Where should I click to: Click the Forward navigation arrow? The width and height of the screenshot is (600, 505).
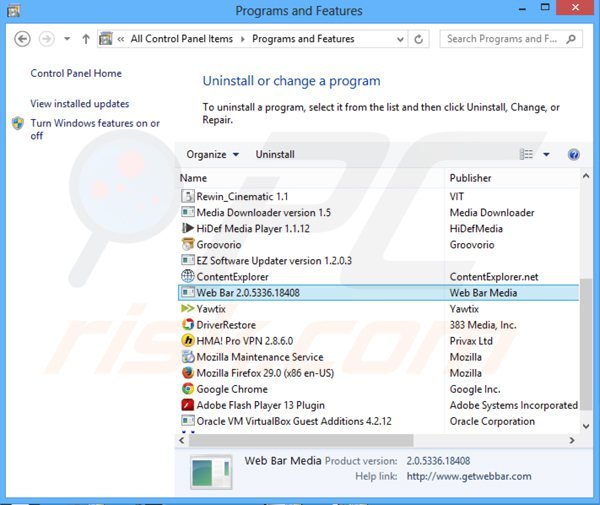click(x=47, y=39)
